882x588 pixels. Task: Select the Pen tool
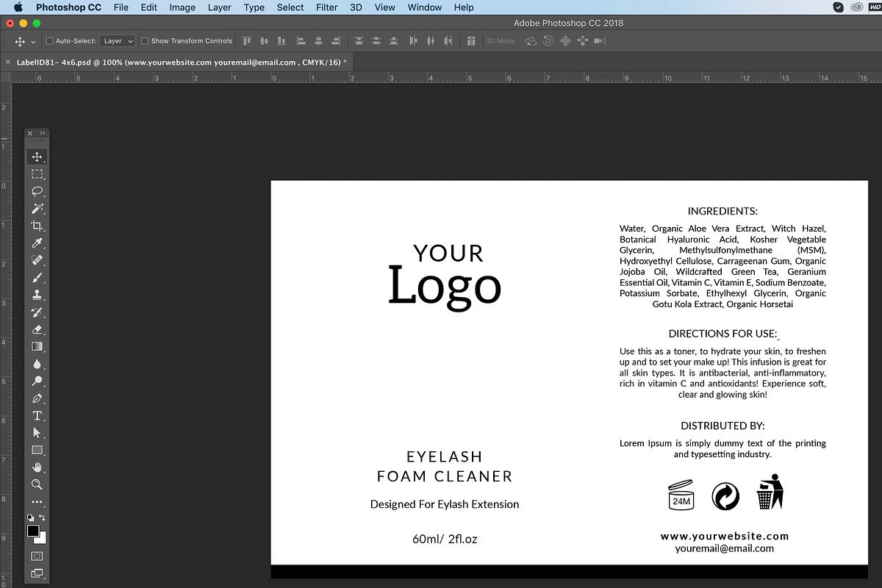click(x=37, y=398)
